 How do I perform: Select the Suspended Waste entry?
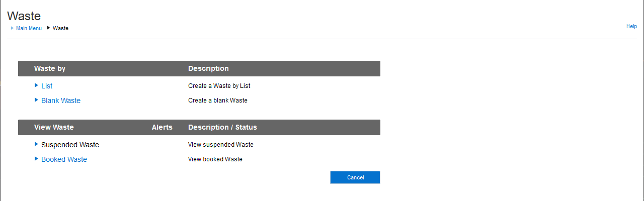[70, 145]
